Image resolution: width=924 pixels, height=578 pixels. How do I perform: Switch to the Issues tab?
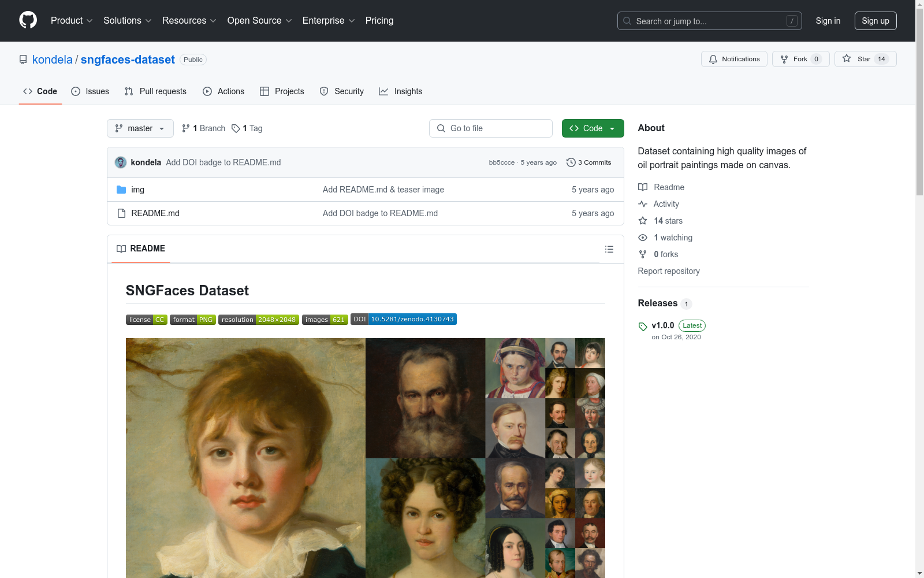coord(90,91)
